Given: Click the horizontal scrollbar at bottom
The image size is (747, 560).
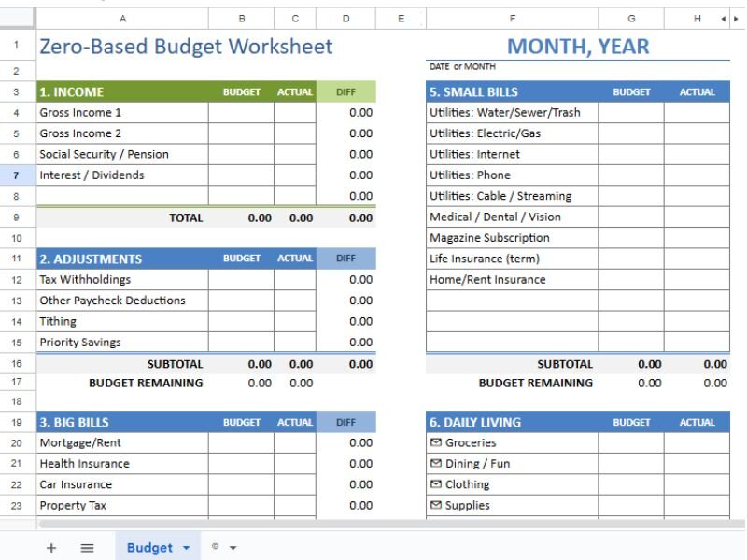Looking at the screenshot, I should (x=390, y=524).
